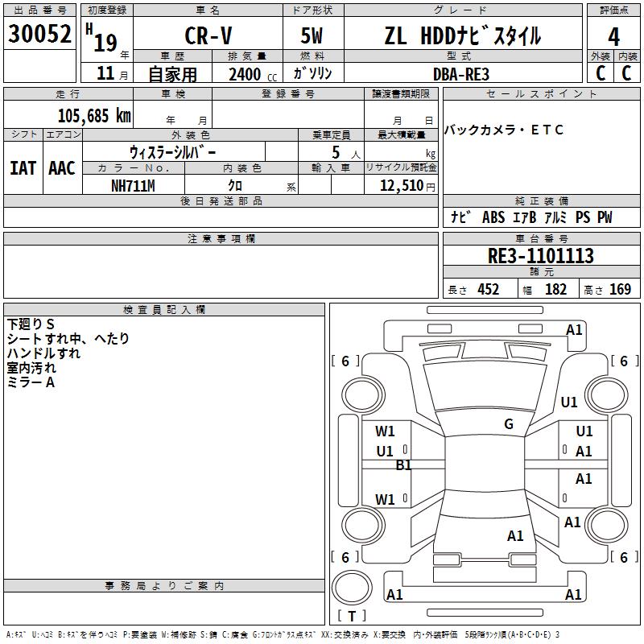The image size is (644, 644).
Task: Click the recycle deposit 12,510 yen cell
Action: [x=401, y=184]
